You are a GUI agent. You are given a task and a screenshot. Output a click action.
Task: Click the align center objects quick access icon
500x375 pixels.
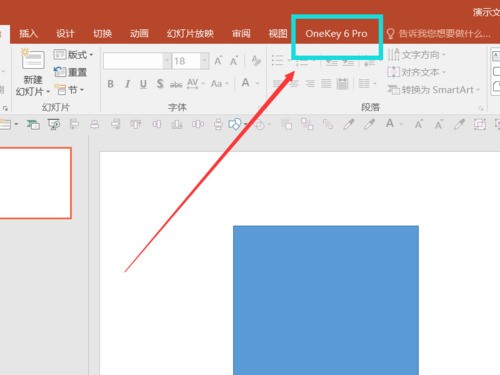(95, 124)
